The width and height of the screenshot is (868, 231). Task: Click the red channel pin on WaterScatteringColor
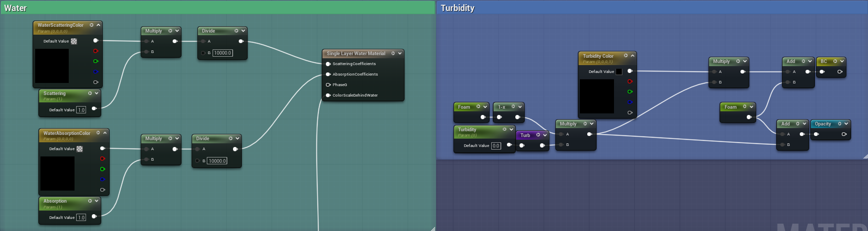click(96, 51)
